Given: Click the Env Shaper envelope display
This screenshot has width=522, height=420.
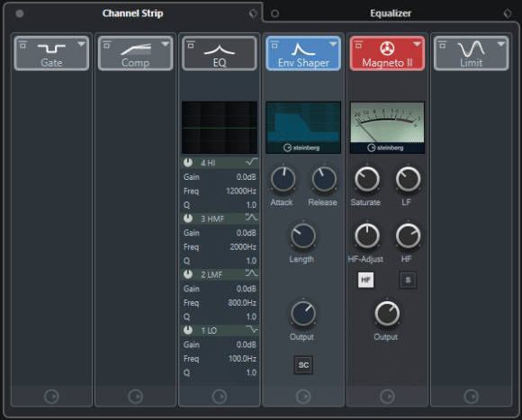Looking at the screenshot, I should tap(303, 128).
